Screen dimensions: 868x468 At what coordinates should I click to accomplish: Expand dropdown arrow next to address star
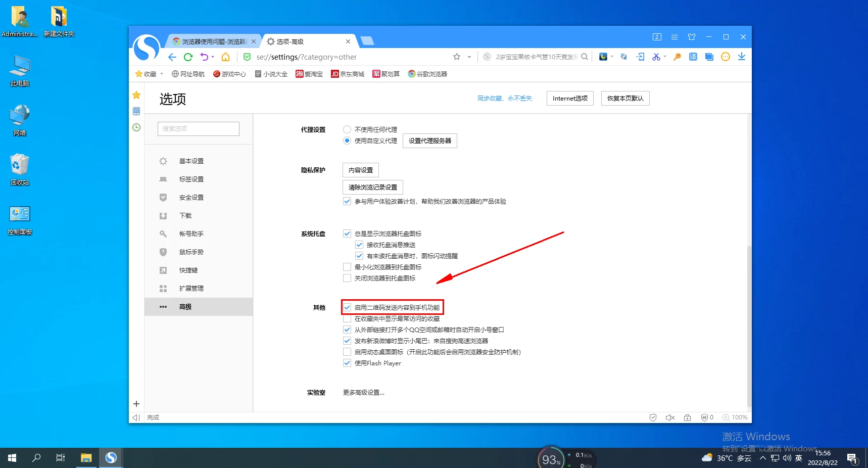coord(469,57)
